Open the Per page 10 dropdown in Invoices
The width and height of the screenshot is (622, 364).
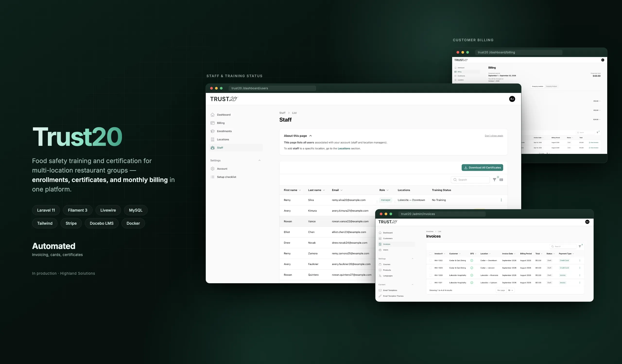510,290
